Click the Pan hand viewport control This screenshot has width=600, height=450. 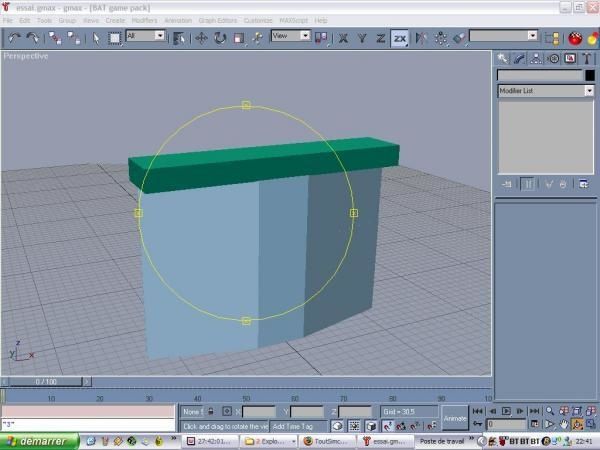tap(564, 424)
